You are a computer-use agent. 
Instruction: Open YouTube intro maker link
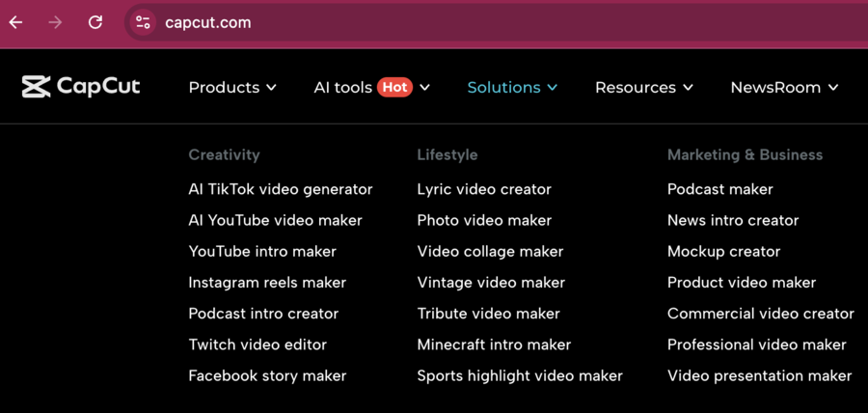click(262, 251)
